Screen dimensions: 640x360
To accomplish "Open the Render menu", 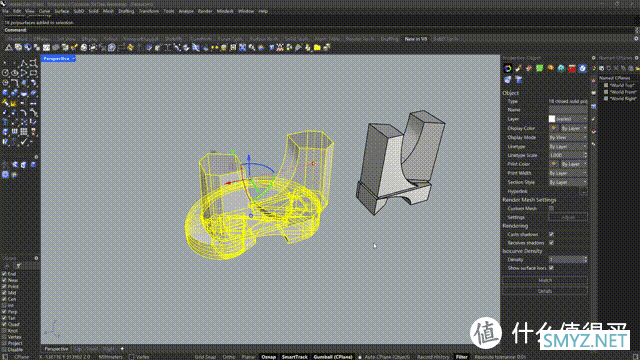I will [x=205, y=11].
